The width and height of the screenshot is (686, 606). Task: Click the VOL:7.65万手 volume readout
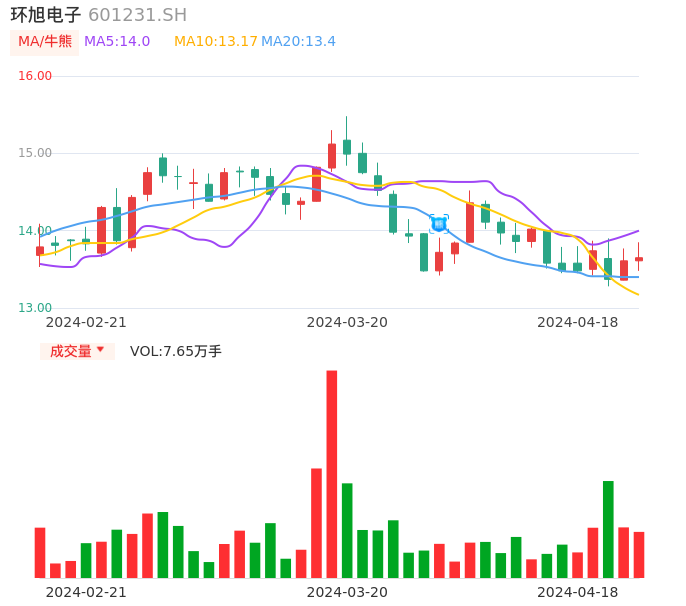176,351
